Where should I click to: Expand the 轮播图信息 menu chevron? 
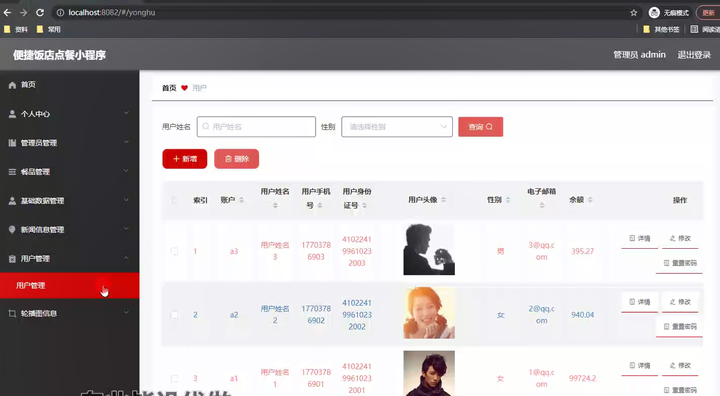pyautogui.click(x=126, y=313)
